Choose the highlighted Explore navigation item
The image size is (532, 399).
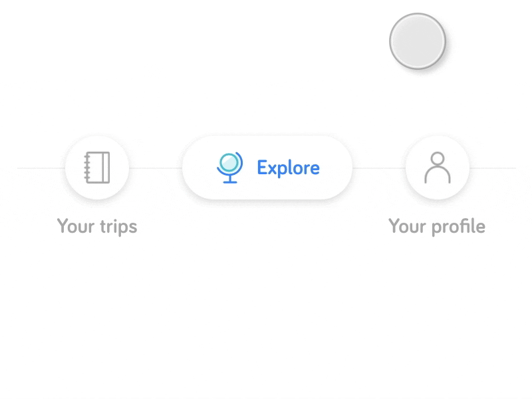click(267, 168)
